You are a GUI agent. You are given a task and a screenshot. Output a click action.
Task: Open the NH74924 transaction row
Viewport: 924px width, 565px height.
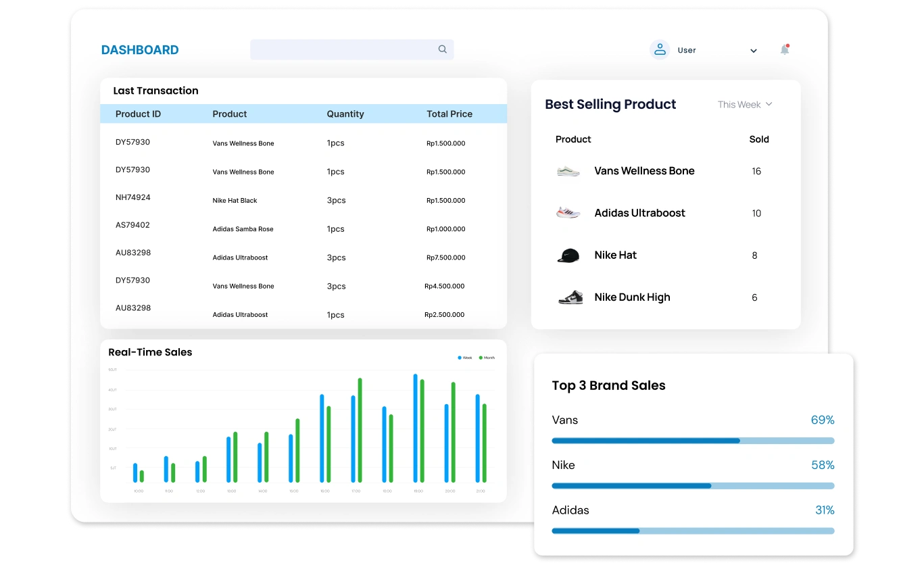coord(133,197)
